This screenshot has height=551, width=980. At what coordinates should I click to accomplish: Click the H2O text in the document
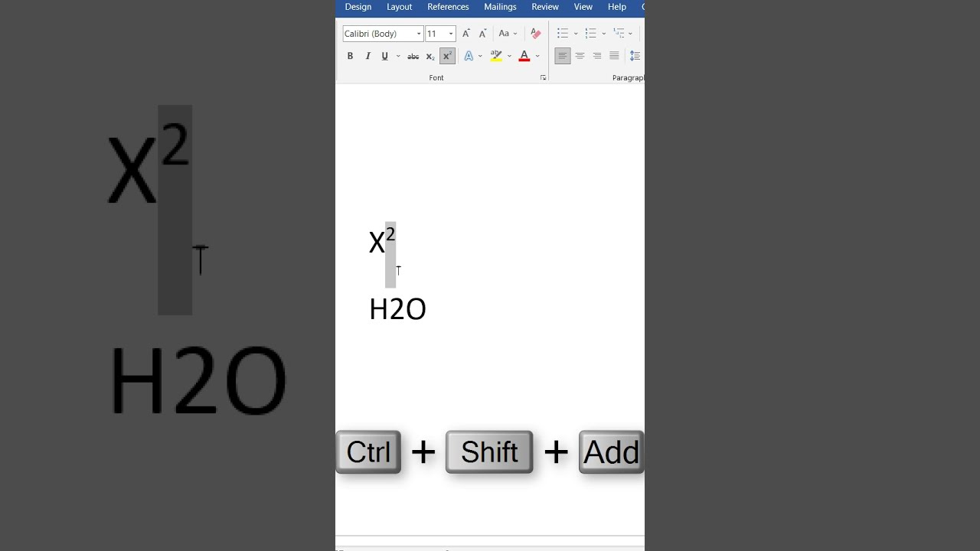point(397,309)
